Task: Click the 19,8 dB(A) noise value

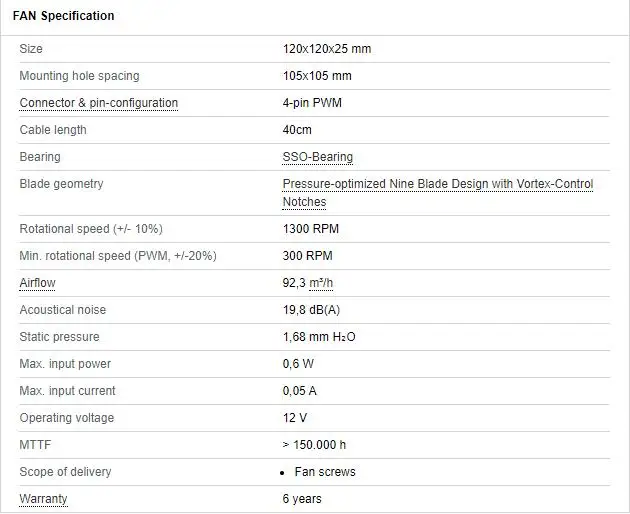Action: tap(311, 310)
